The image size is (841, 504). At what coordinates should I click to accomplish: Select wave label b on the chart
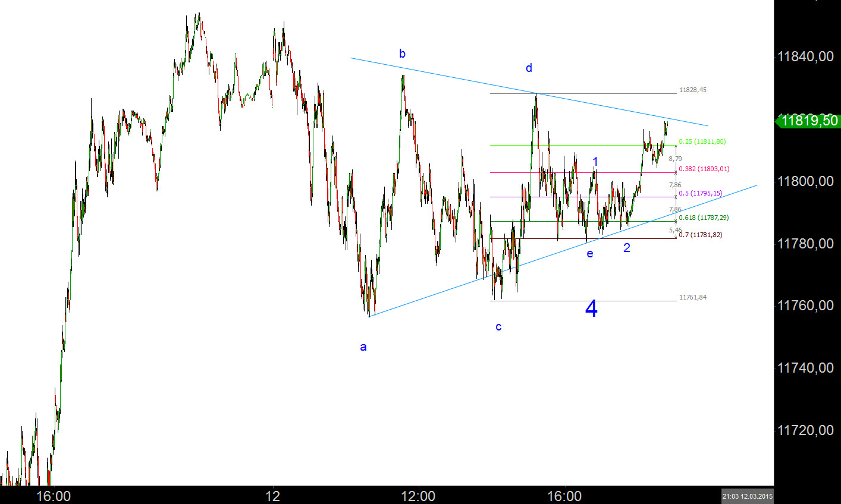tap(402, 53)
